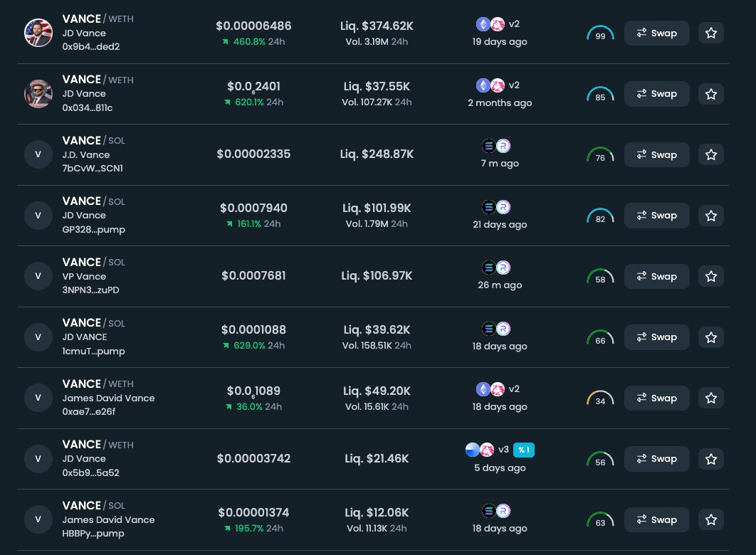Screen dimensions: 756x555
Task: Swap the 0x5b9...5a52 pair
Action: pos(656,459)
